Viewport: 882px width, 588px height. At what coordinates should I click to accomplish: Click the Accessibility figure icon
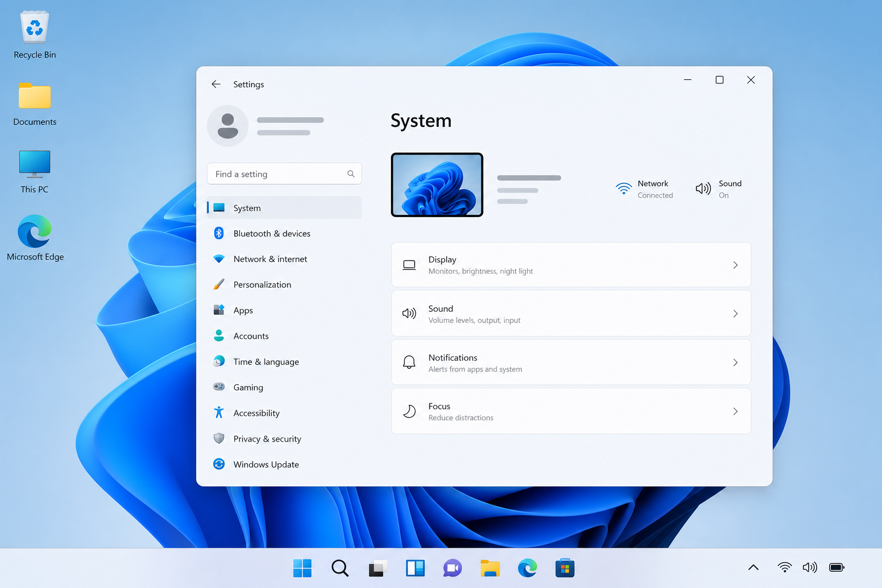(x=219, y=412)
